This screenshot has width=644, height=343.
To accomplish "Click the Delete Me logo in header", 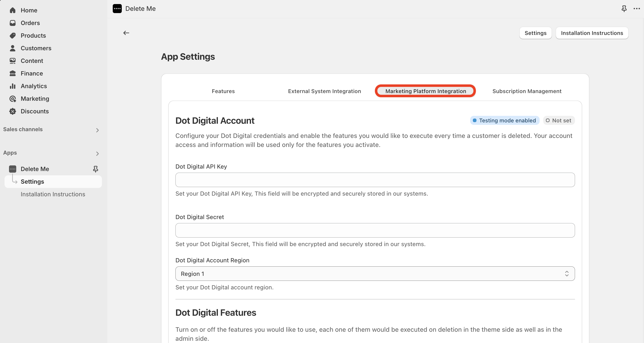I will click(117, 9).
